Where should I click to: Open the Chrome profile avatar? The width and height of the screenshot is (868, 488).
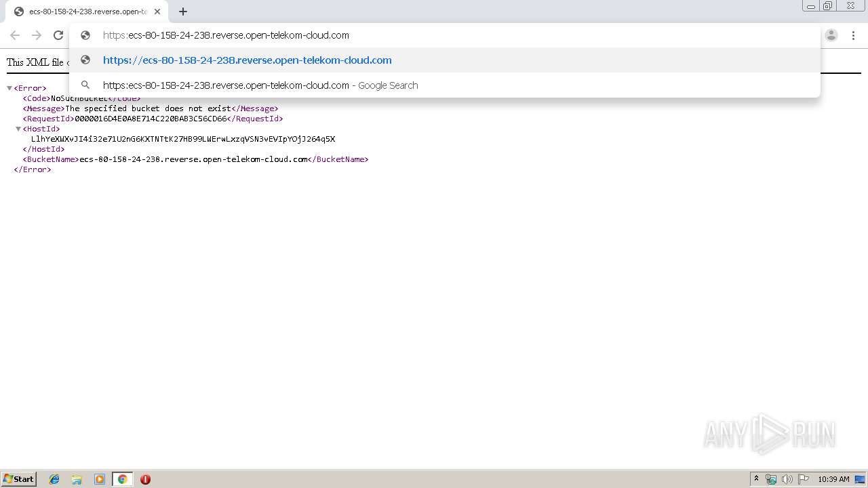pyautogui.click(x=831, y=35)
